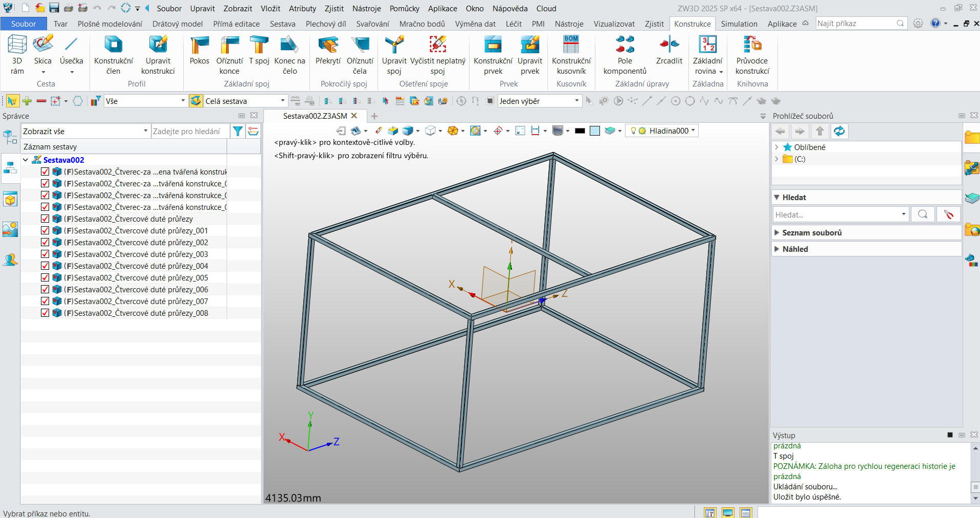Click Vyčistit neplatný spoj icon

click(438, 55)
